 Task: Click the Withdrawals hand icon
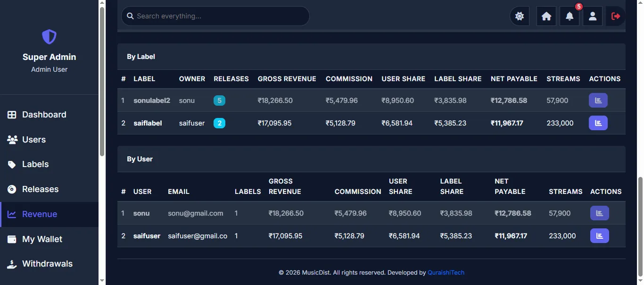(x=12, y=264)
